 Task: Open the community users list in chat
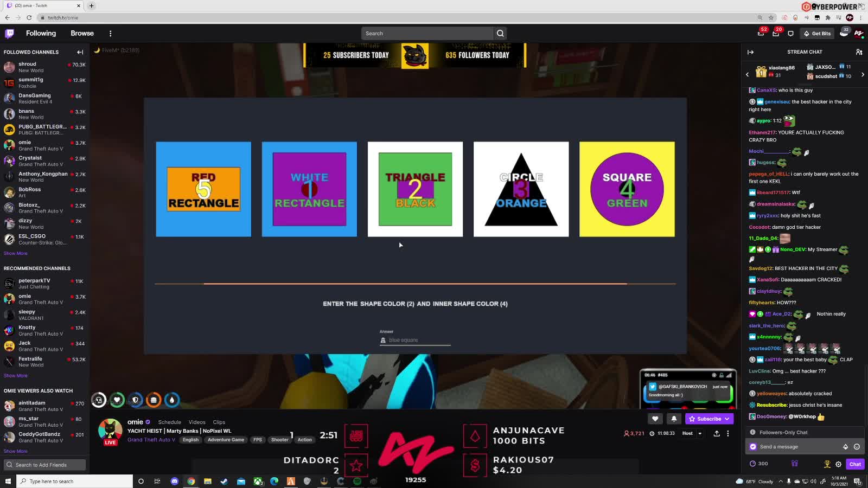(x=859, y=52)
